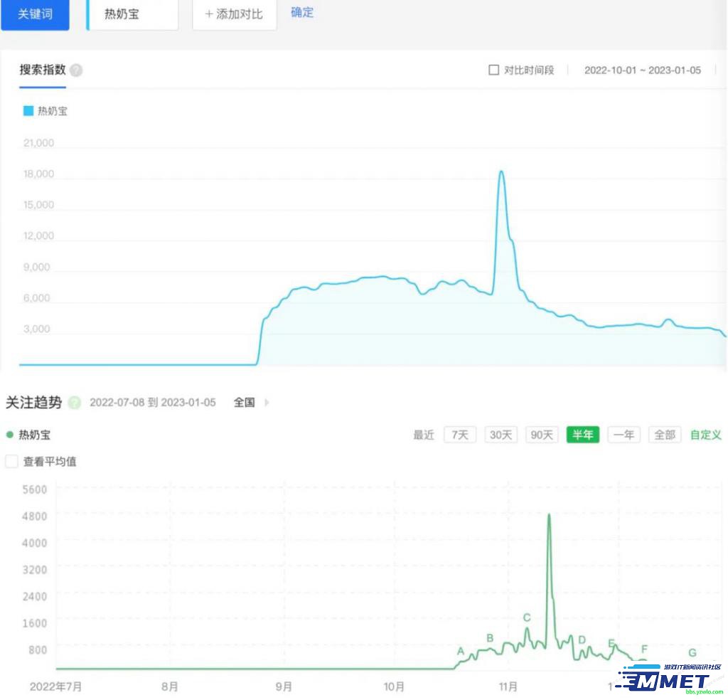Enable the 对比时间段 checkbox
The width and height of the screenshot is (728, 700).
coord(493,70)
